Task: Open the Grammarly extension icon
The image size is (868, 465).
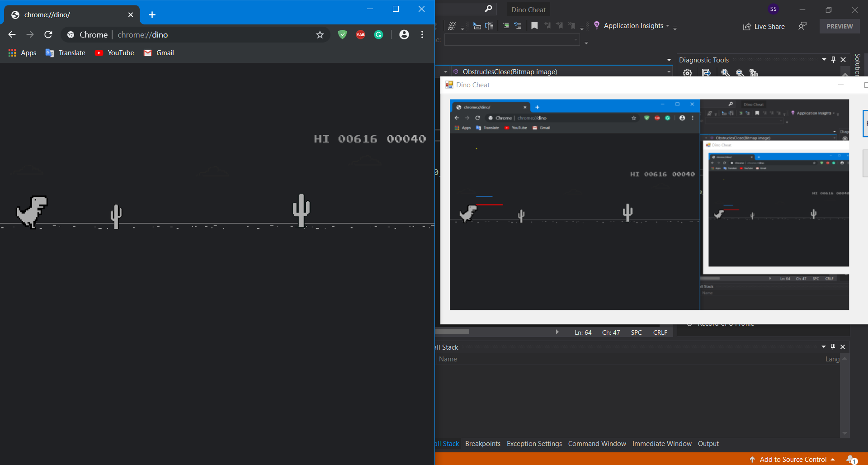Action: (379, 34)
